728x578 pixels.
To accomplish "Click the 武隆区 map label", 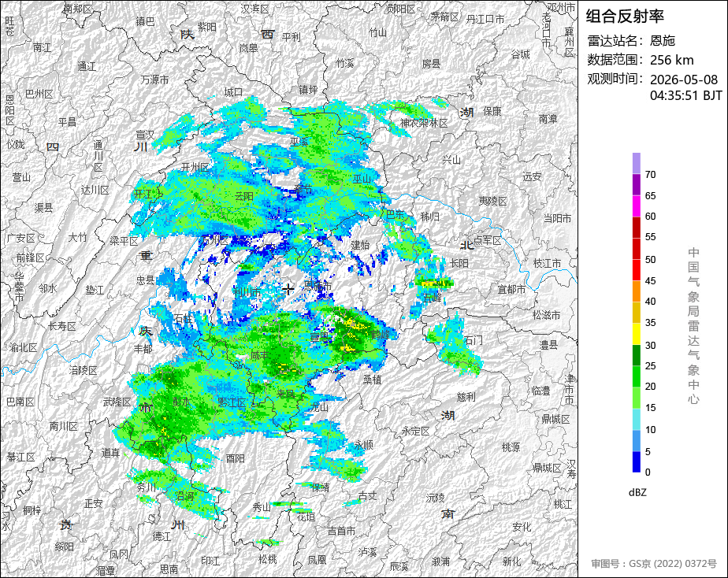I will pyautogui.click(x=117, y=402).
